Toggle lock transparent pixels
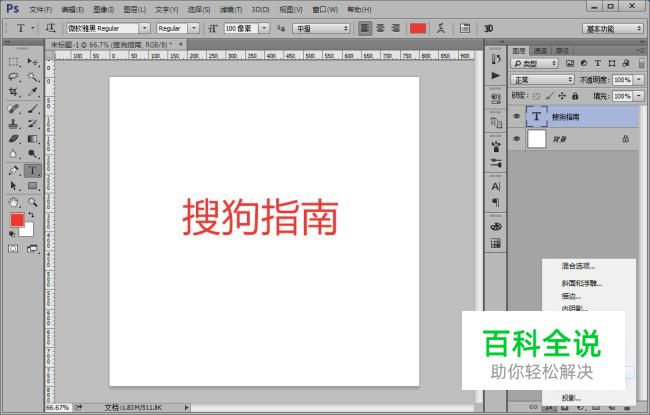Image resolution: width=650 pixels, height=415 pixels. [536, 96]
